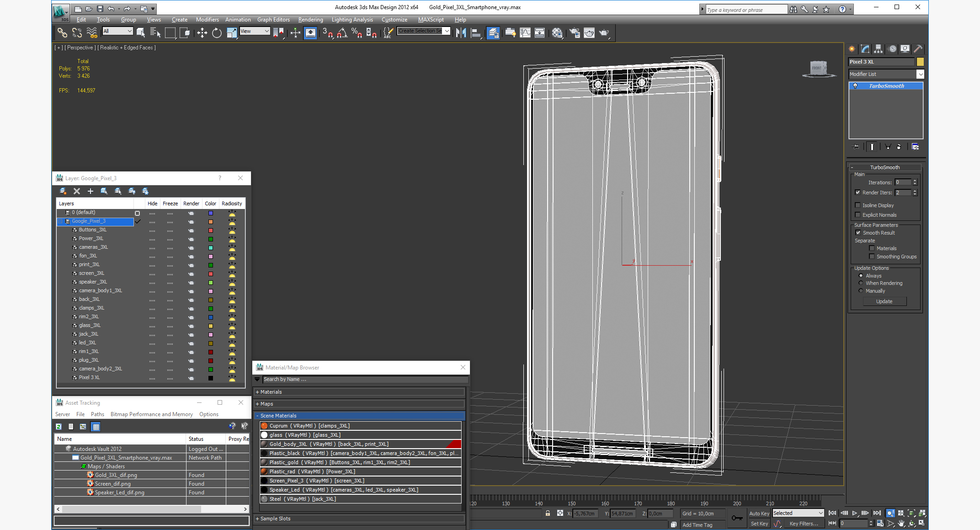Click the Search by Name field
980x530 pixels.
pos(365,380)
